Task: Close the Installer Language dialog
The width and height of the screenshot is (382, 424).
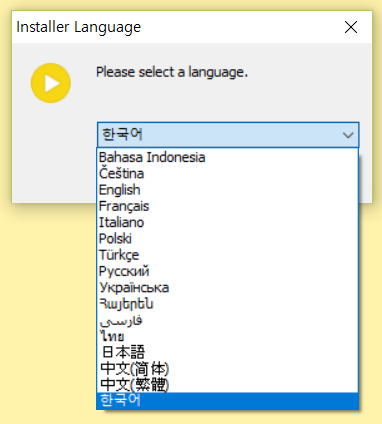Action: tap(351, 27)
